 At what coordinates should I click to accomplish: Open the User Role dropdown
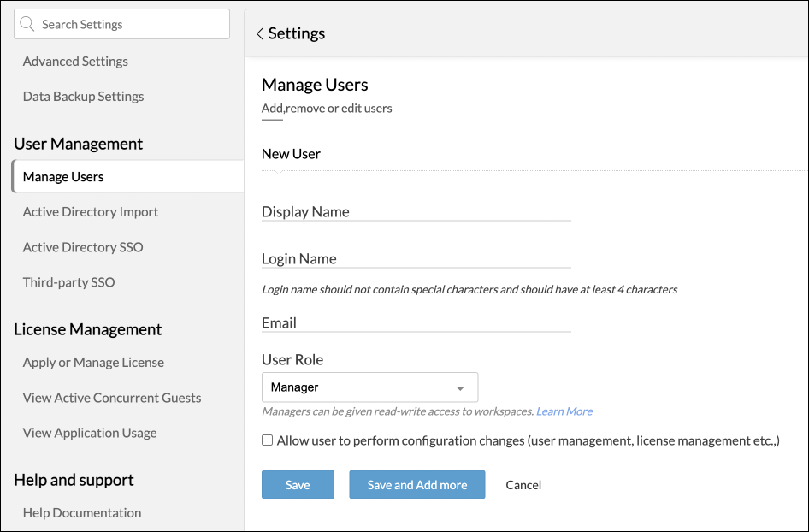(x=369, y=387)
